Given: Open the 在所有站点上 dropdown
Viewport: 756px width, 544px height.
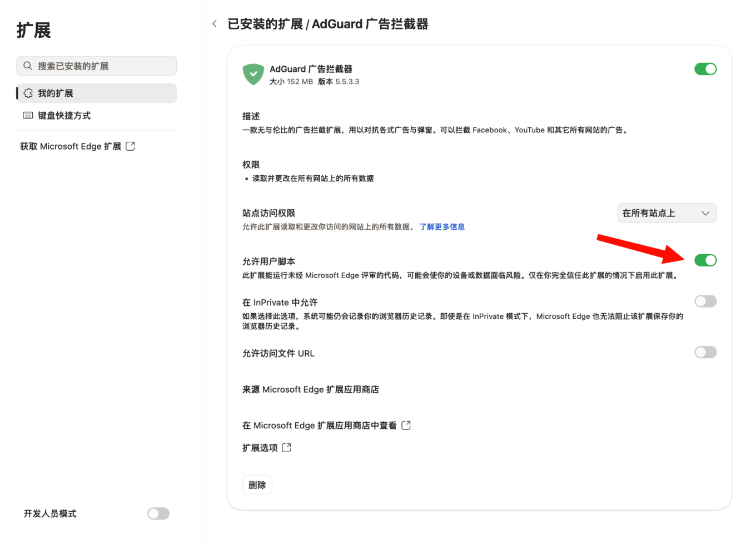Looking at the screenshot, I should 667,213.
